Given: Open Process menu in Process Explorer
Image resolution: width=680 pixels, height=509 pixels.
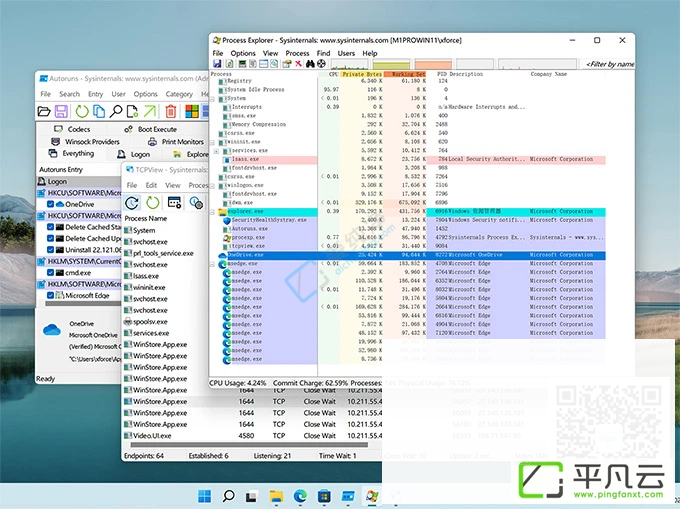Looking at the screenshot, I should 297,53.
